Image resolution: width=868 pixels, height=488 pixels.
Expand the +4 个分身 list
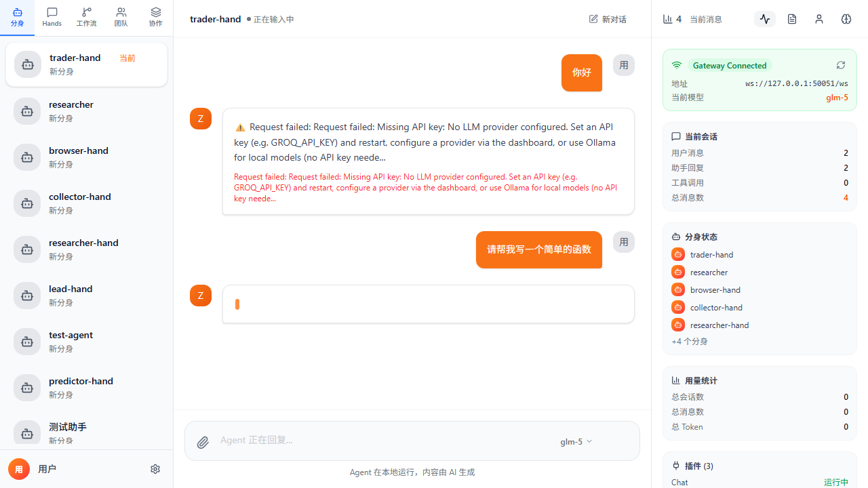[690, 342]
